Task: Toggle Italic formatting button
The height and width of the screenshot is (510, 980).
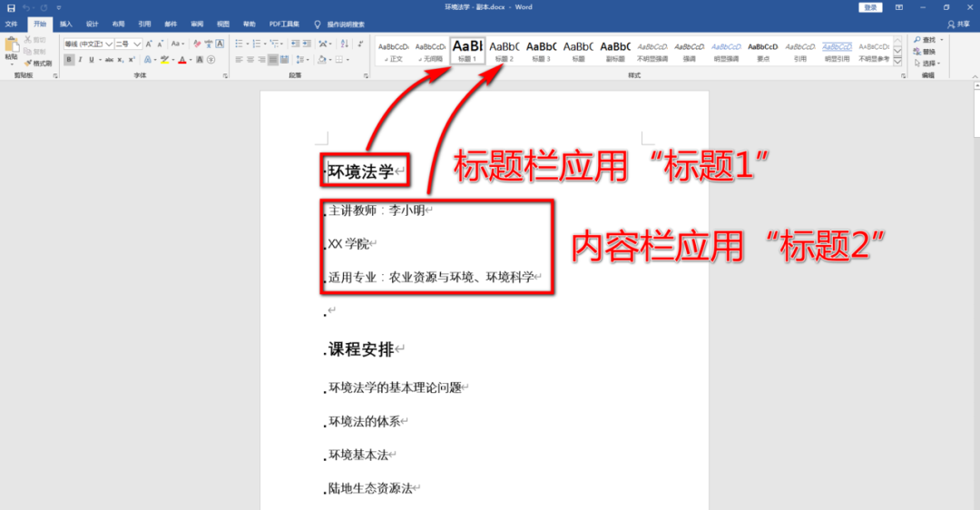Action: 81,60
